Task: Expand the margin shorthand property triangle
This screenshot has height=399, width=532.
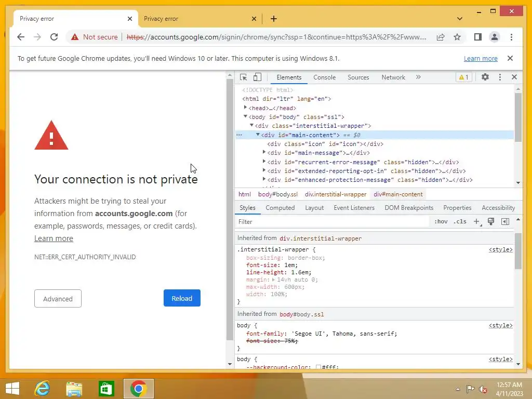Action: coord(273,280)
